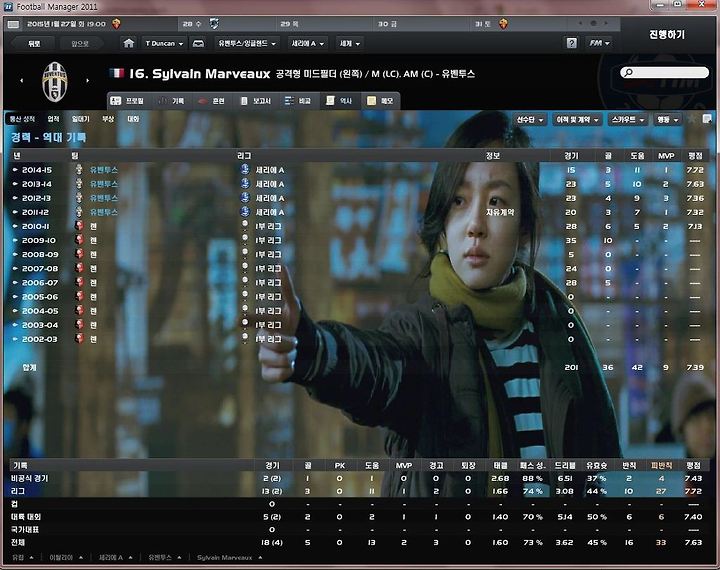This screenshot has height=570, width=720.
Task: Click the 뒤로 back button
Action: pyautogui.click(x=34, y=44)
